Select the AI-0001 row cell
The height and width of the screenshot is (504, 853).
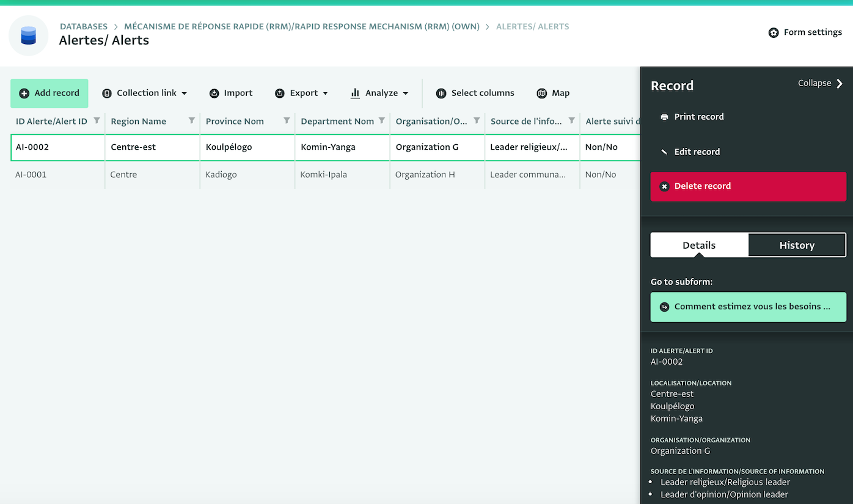pyautogui.click(x=58, y=175)
